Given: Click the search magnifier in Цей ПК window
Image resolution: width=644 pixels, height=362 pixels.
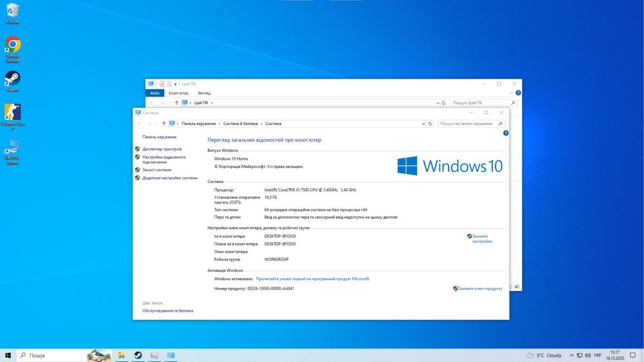Looking at the screenshot, I should pyautogui.click(x=513, y=102).
